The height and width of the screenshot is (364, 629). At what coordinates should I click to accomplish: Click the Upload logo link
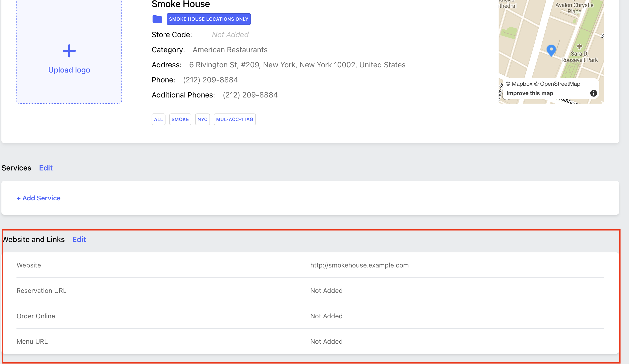click(x=69, y=70)
